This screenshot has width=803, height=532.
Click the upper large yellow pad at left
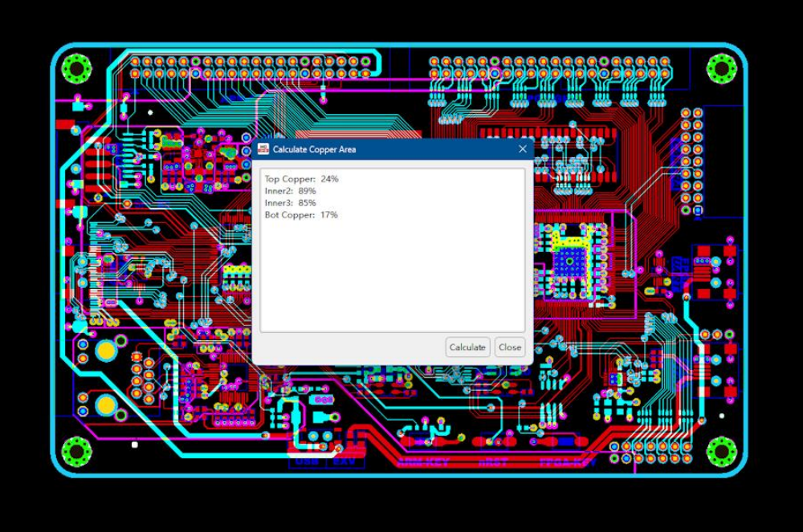(105, 351)
